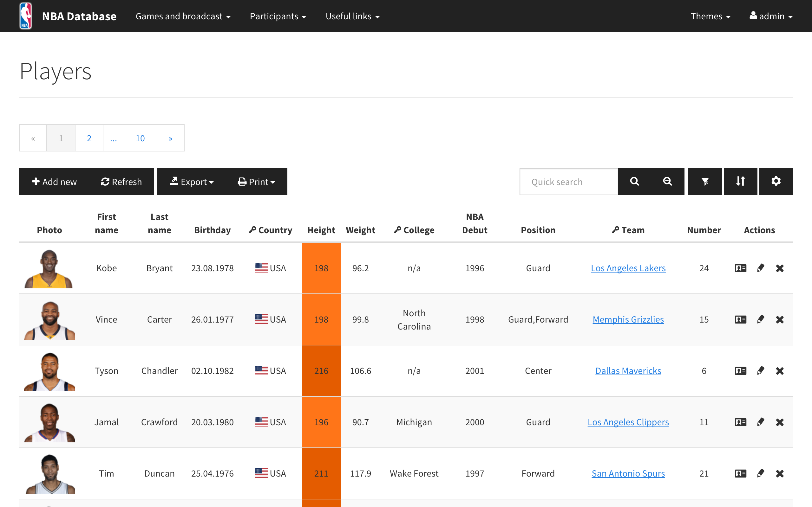
Task: Click the quick search magnifier icon
Action: click(634, 181)
